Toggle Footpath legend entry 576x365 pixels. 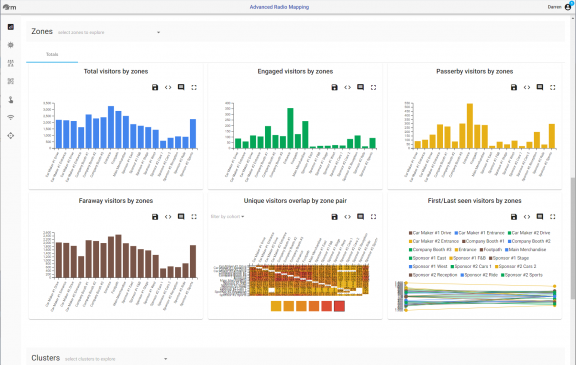click(x=491, y=250)
